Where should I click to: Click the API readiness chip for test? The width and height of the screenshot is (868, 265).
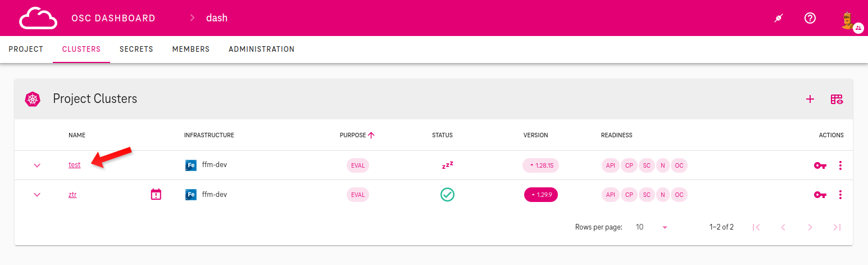[610, 165]
